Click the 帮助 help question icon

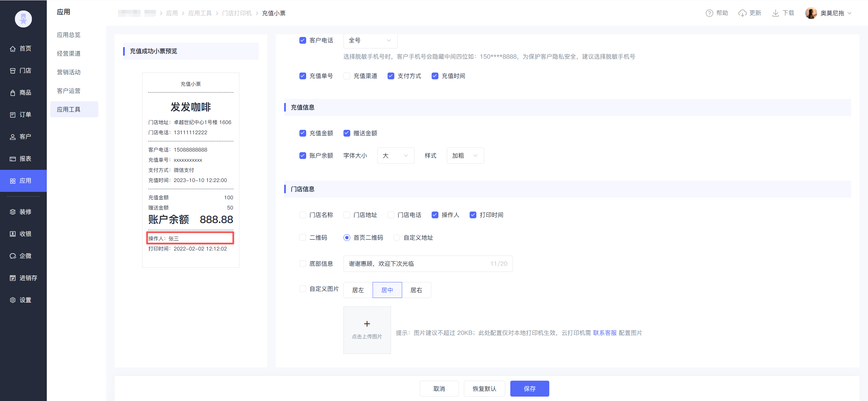[709, 13]
